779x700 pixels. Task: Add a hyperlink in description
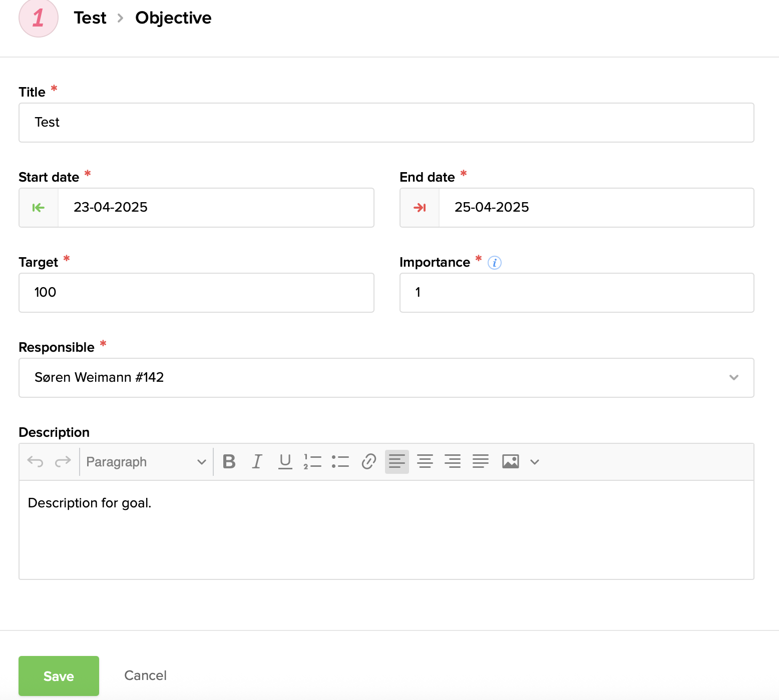(x=368, y=461)
